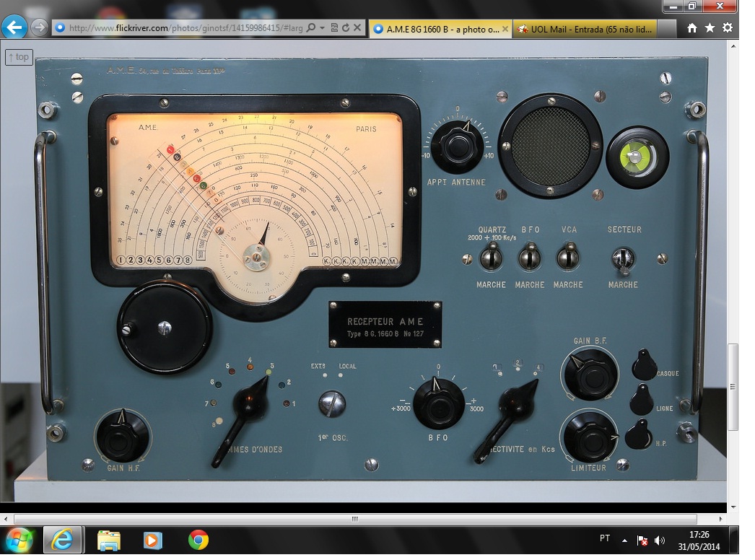Toggle the Compatibility View icon
Screen dimensions: 755x560
(334, 27)
